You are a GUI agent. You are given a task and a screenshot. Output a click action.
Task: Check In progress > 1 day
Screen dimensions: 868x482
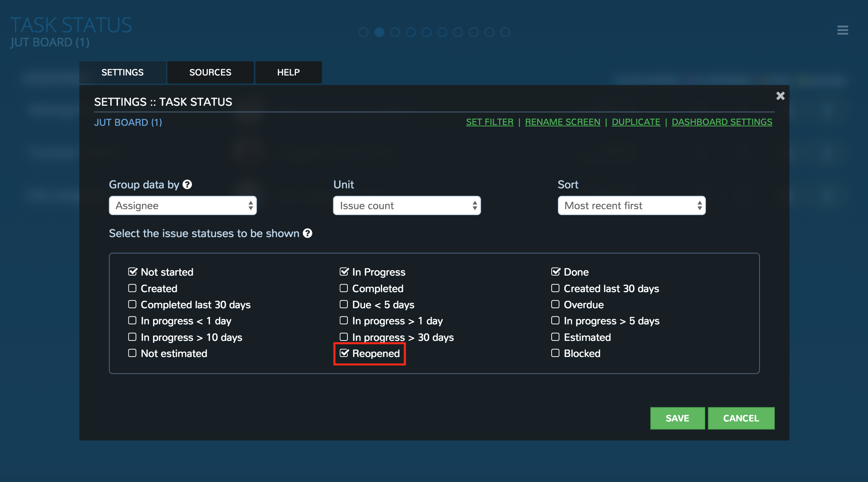[x=344, y=320]
